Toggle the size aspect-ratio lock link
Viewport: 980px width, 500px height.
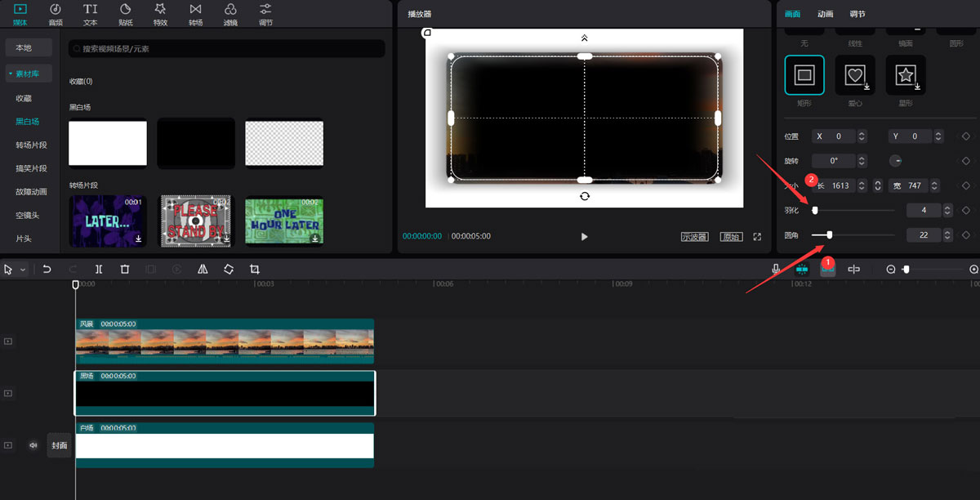click(877, 185)
